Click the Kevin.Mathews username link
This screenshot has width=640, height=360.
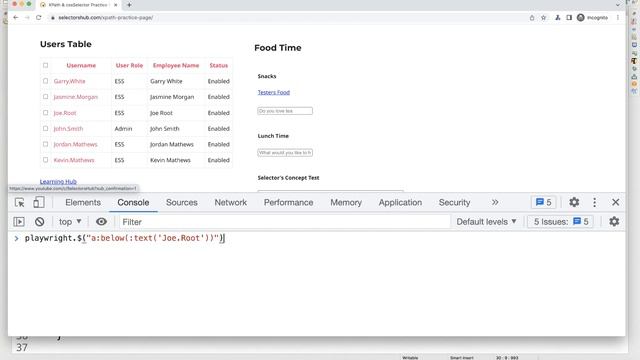click(74, 160)
